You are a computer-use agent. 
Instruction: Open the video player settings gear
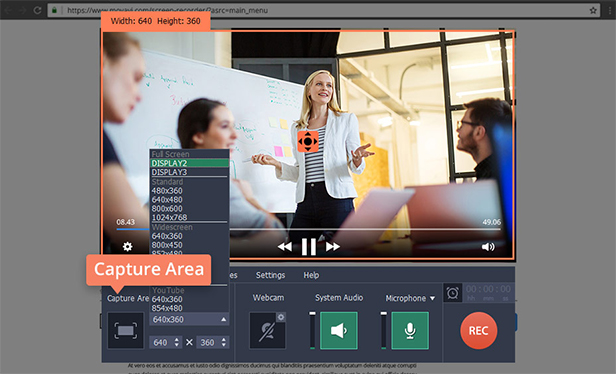(x=127, y=246)
